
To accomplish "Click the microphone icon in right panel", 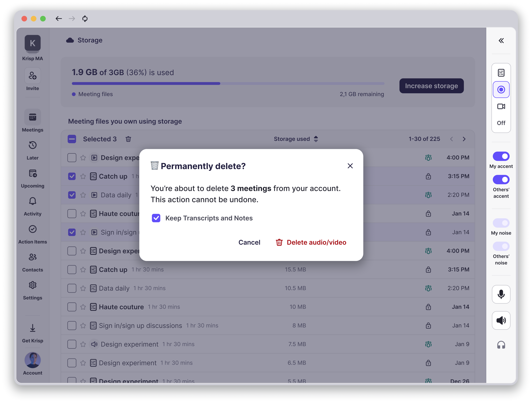I will pos(501,294).
